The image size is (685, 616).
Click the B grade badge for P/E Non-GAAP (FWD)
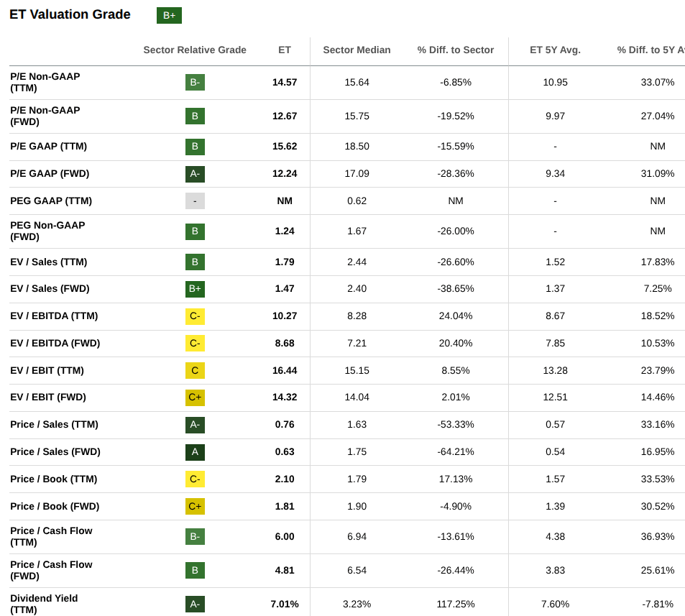[x=195, y=116]
